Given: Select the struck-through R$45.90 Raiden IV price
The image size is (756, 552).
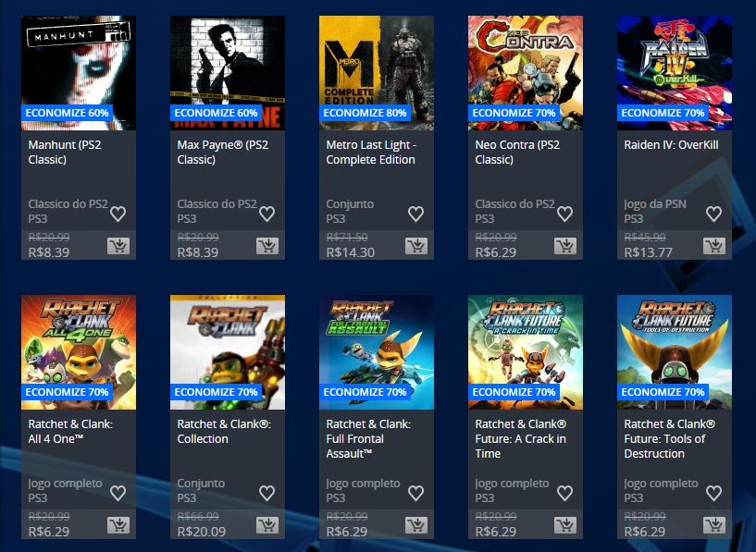Looking at the screenshot, I should coord(645,237).
